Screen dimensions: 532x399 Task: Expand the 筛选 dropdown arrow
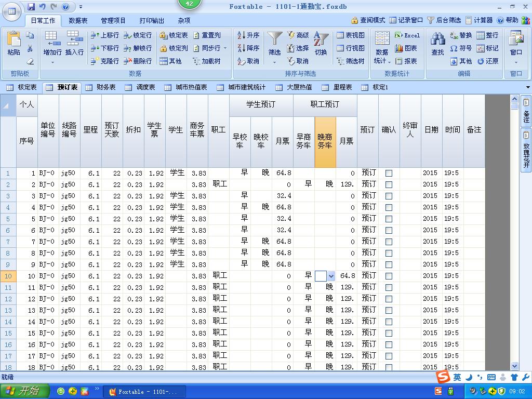pos(274,62)
